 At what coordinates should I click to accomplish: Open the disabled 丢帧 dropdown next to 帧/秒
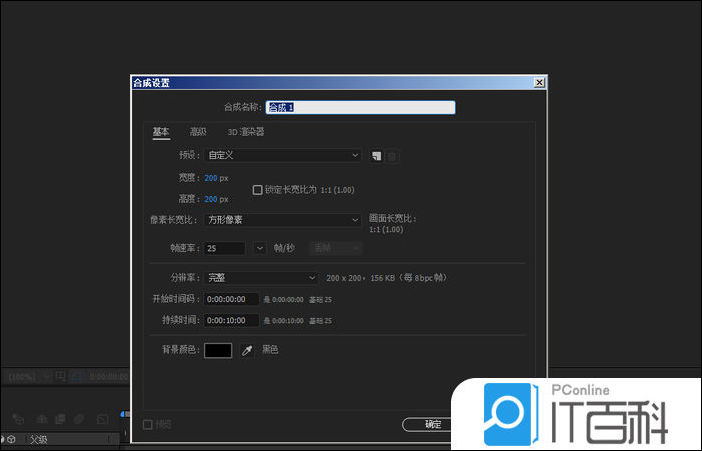336,248
